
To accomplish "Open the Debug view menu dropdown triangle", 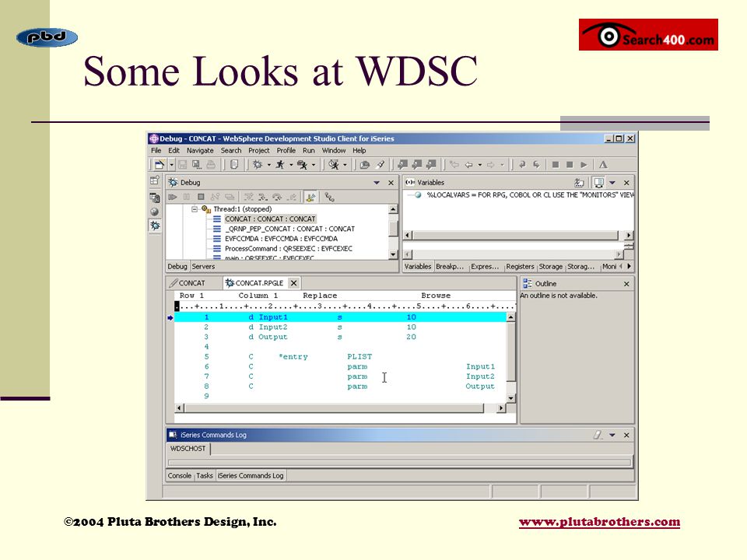I will click(377, 182).
